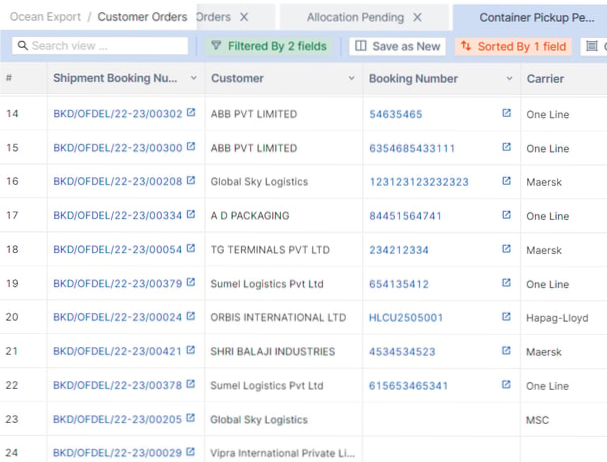Viewport: 607px width, 462px height.
Task: Switch to the Allocation Pending tab
Action: pyautogui.click(x=355, y=17)
